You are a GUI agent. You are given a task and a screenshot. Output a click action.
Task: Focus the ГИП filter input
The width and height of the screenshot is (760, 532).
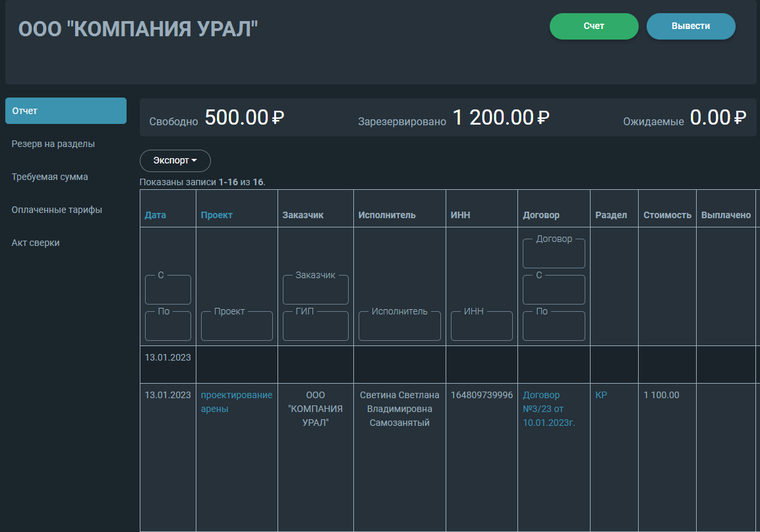[x=316, y=326]
